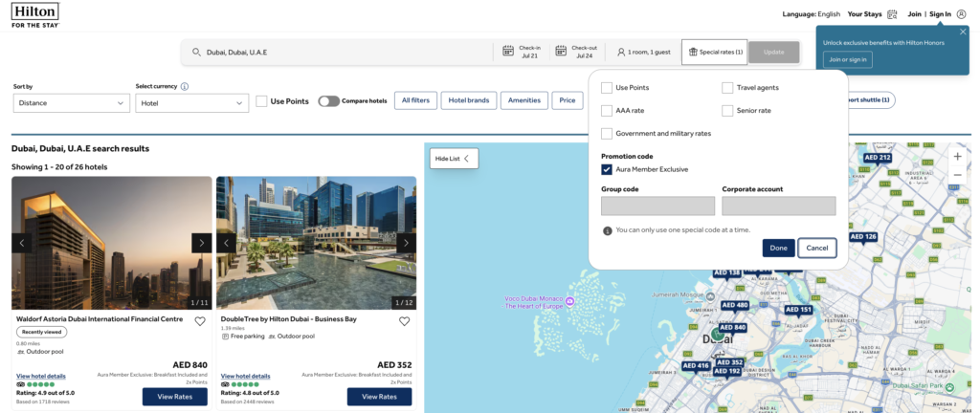Open the Sort by Distance dropdown

pos(71,103)
